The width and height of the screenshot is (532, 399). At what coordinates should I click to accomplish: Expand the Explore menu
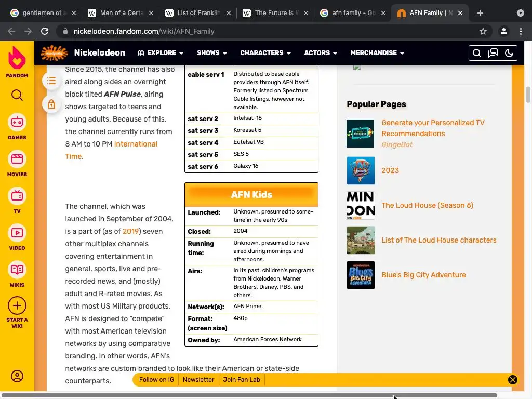161,53
